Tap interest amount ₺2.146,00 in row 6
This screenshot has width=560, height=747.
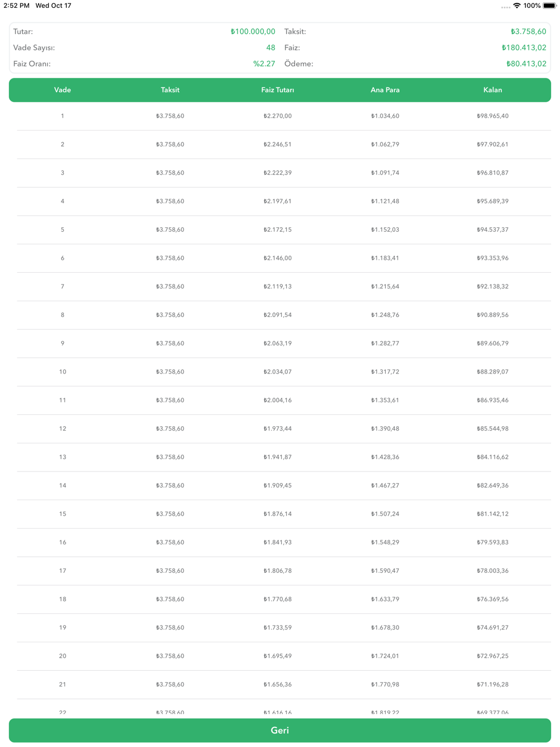(x=278, y=258)
